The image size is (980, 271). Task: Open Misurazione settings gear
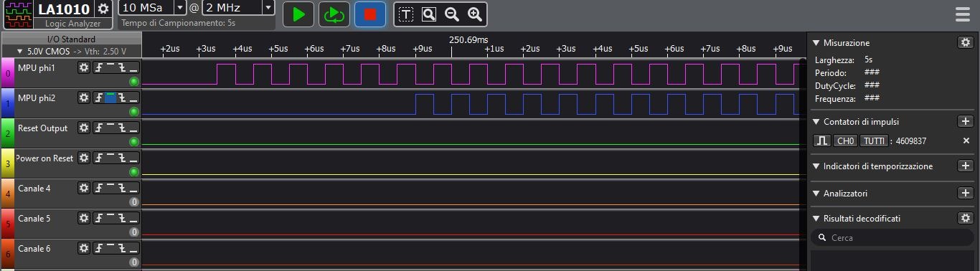click(966, 42)
